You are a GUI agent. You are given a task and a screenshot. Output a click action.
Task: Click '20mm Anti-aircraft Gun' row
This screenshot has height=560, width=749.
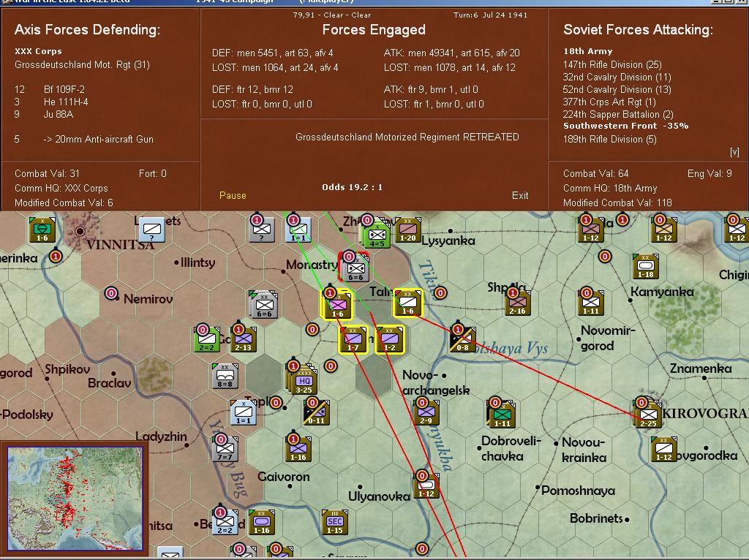(84, 140)
